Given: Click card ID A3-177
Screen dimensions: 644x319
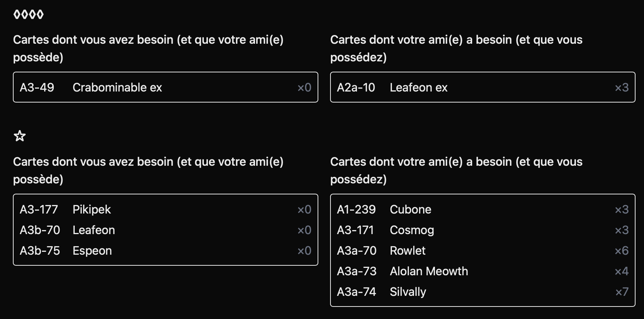Looking at the screenshot, I should [39, 209].
